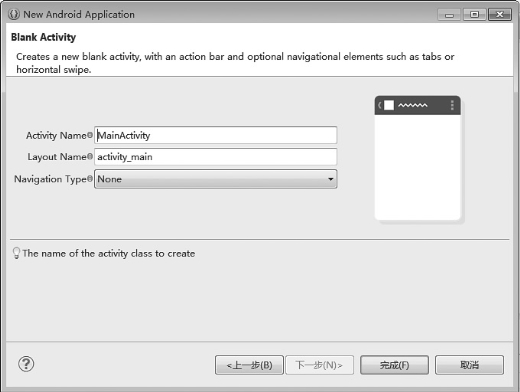Finish the wizard with 完成(F)

pyautogui.click(x=394, y=365)
